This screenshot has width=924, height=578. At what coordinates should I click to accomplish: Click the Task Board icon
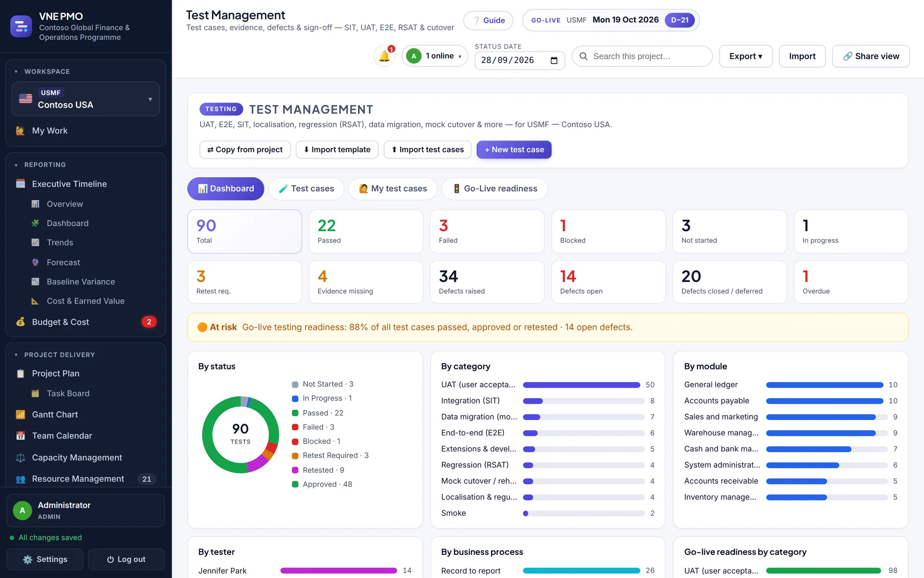click(x=35, y=393)
